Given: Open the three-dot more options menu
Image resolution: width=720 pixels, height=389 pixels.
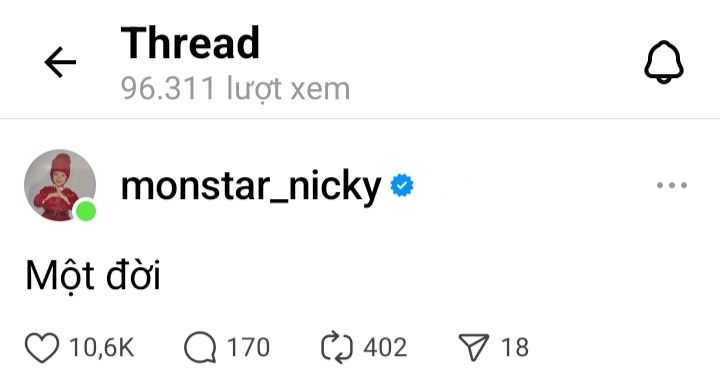Looking at the screenshot, I should [672, 185].
